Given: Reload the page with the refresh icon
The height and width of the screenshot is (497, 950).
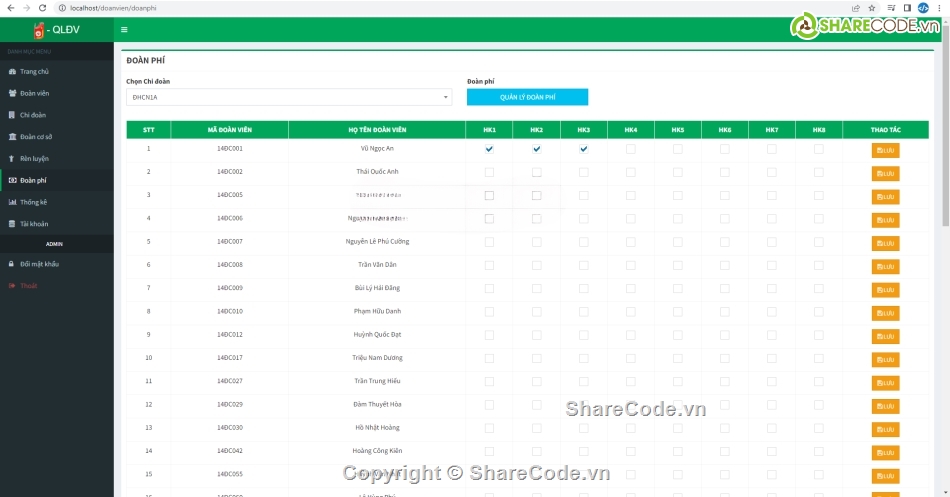Looking at the screenshot, I should 42,8.
